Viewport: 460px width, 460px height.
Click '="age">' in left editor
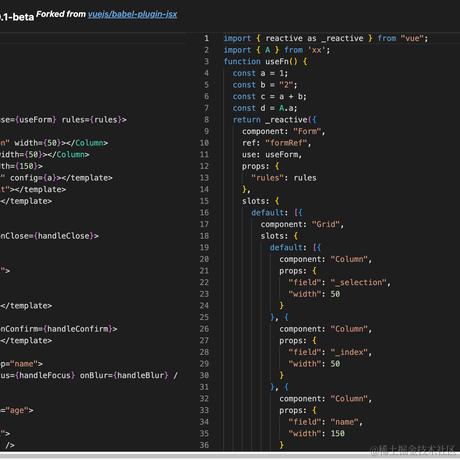pyautogui.click(x=17, y=410)
